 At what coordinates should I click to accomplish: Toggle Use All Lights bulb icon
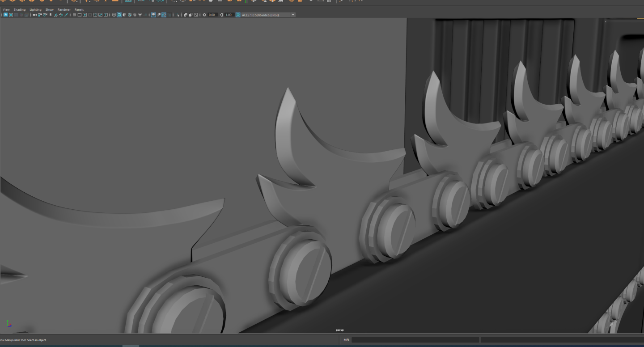click(140, 15)
